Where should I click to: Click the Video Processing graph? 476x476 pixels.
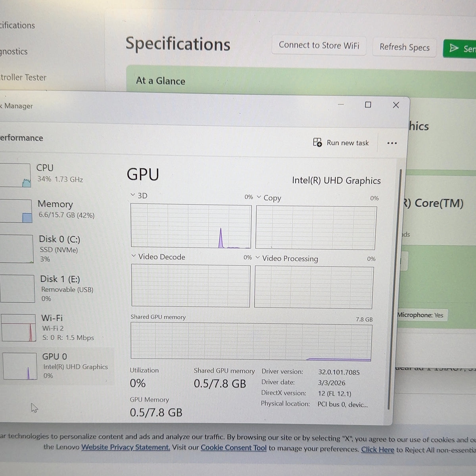coord(314,287)
